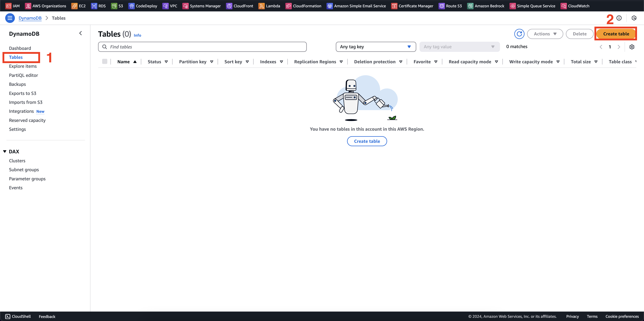644x321 pixels.
Task: Open Dashboard in side navigation
Action: (20, 48)
